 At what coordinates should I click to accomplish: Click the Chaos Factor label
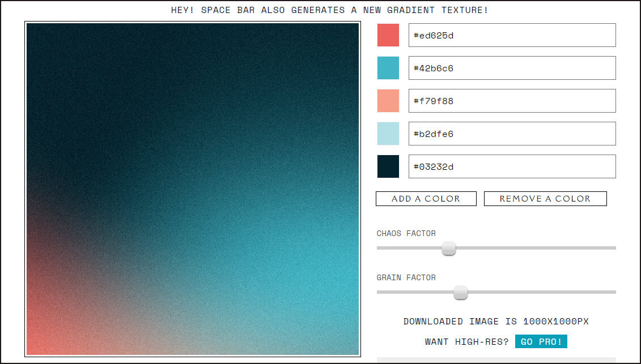click(x=406, y=233)
